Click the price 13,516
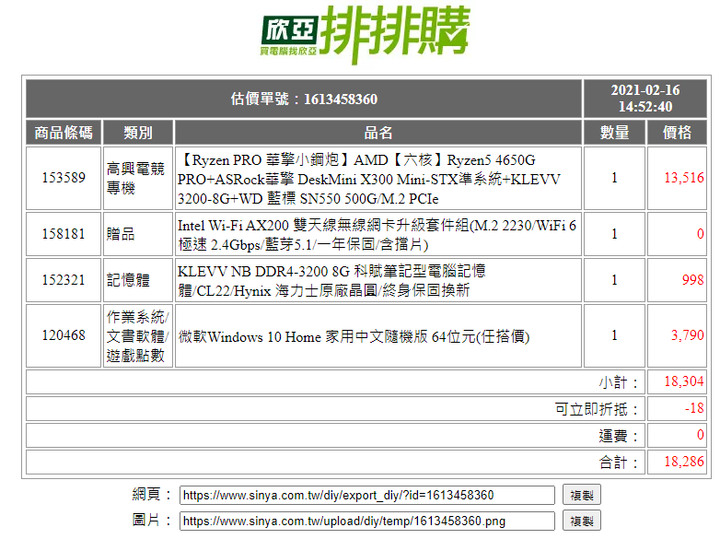Viewport: 720px width, 539px height. coord(684,178)
